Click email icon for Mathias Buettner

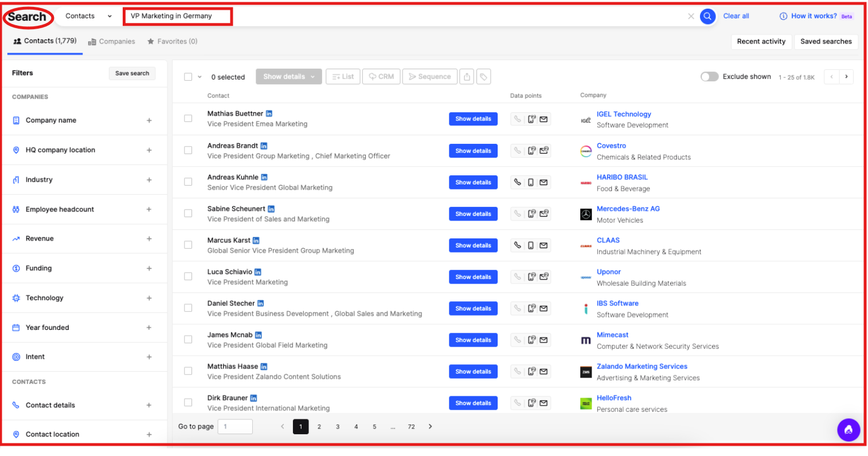(544, 119)
